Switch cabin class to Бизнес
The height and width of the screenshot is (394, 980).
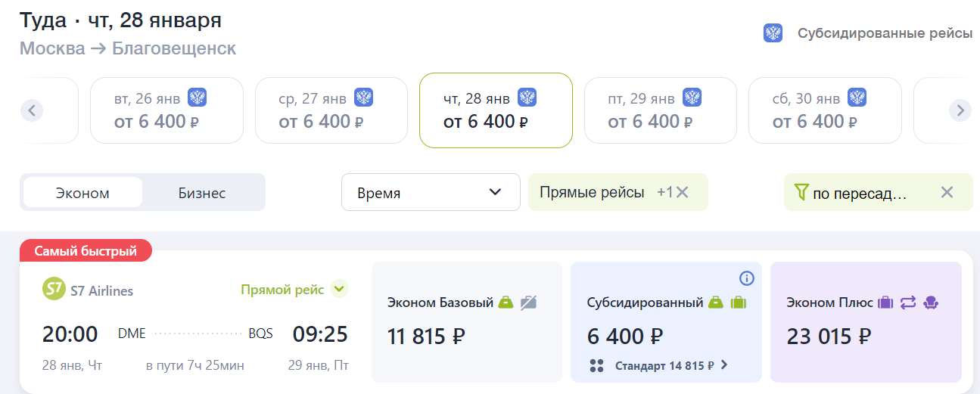pos(202,193)
